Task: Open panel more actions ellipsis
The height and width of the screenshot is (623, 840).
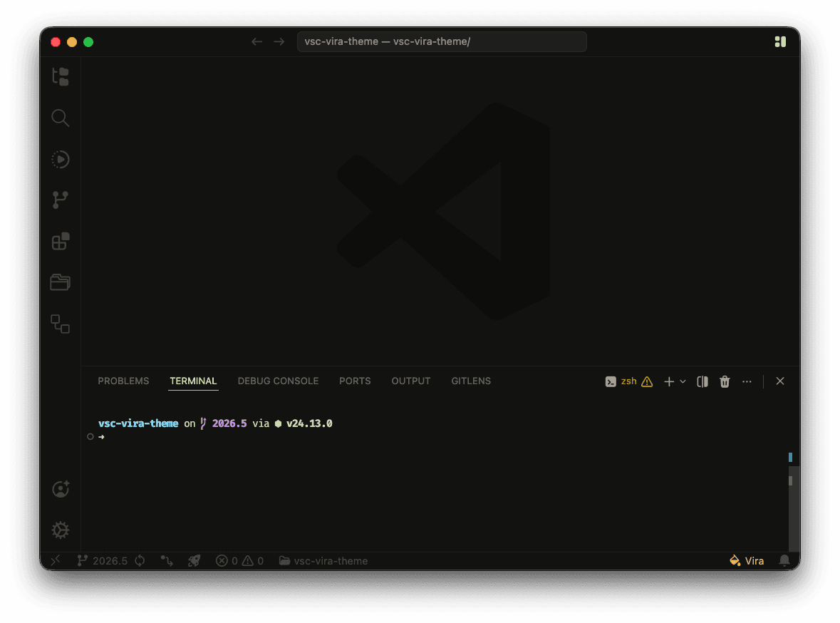Action: coord(747,382)
